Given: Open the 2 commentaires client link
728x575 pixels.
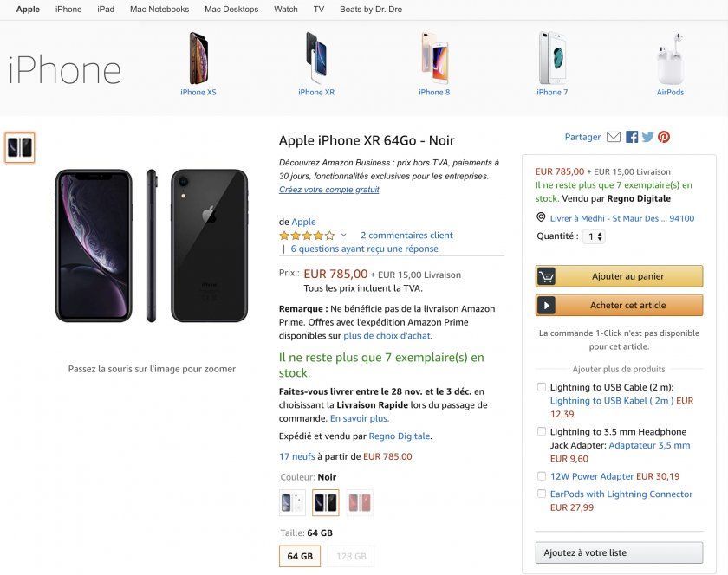Looking at the screenshot, I should click(406, 236).
